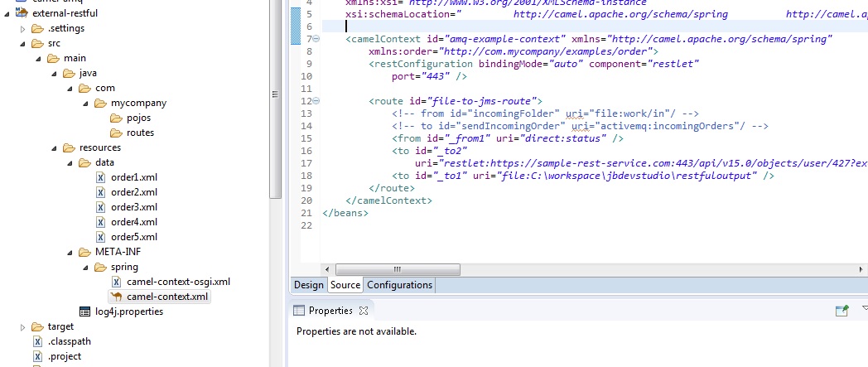The height and width of the screenshot is (367, 868).
Task: Select the mycompany folder label
Action: coord(138,103)
